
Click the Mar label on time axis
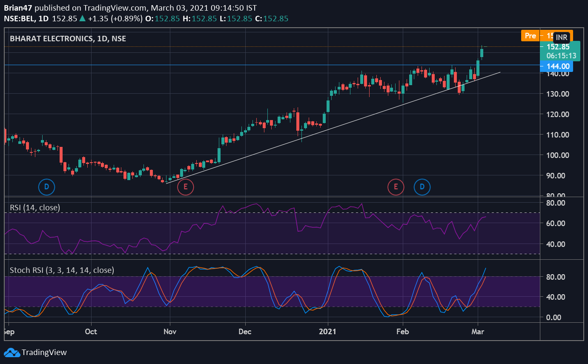pyautogui.click(x=478, y=331)
